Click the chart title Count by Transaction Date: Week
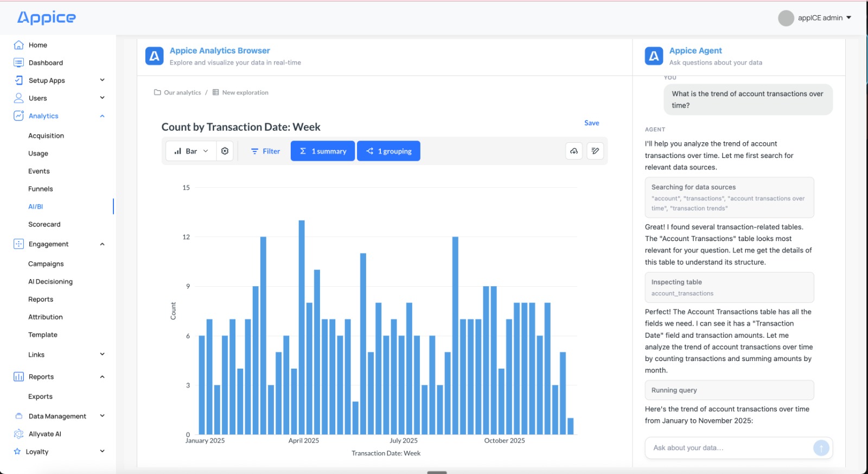The height and width of the screenshot is (474, 868). 241,127
